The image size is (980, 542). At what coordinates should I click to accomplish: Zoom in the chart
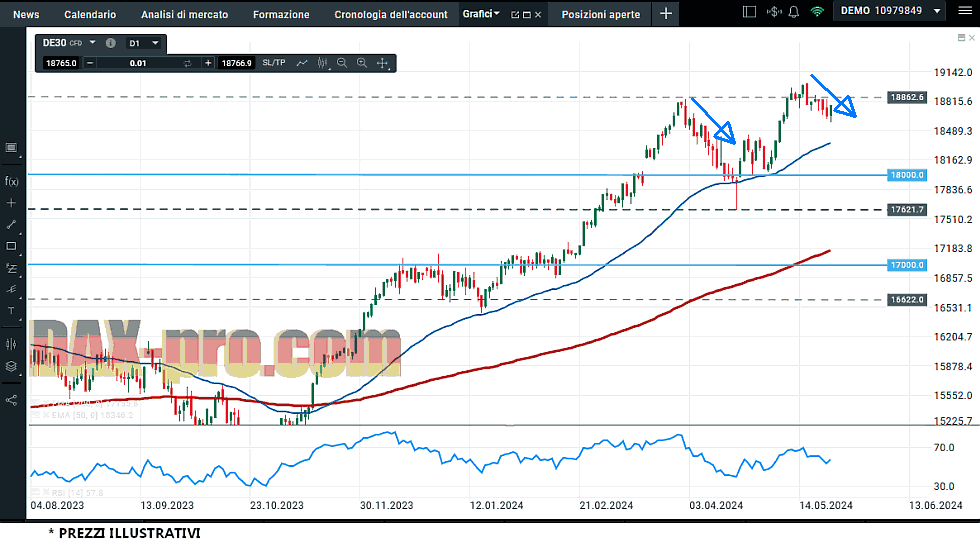(362, 63)
